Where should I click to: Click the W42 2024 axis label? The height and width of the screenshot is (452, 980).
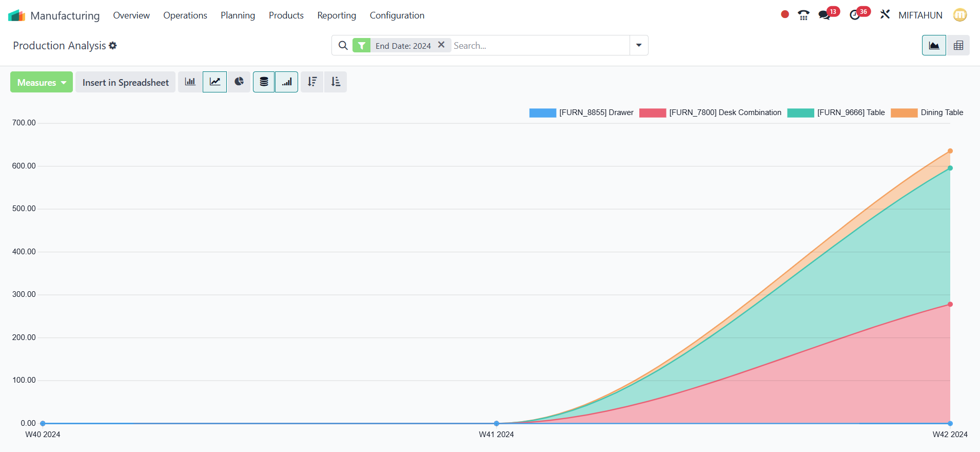[x=950, y=435]
